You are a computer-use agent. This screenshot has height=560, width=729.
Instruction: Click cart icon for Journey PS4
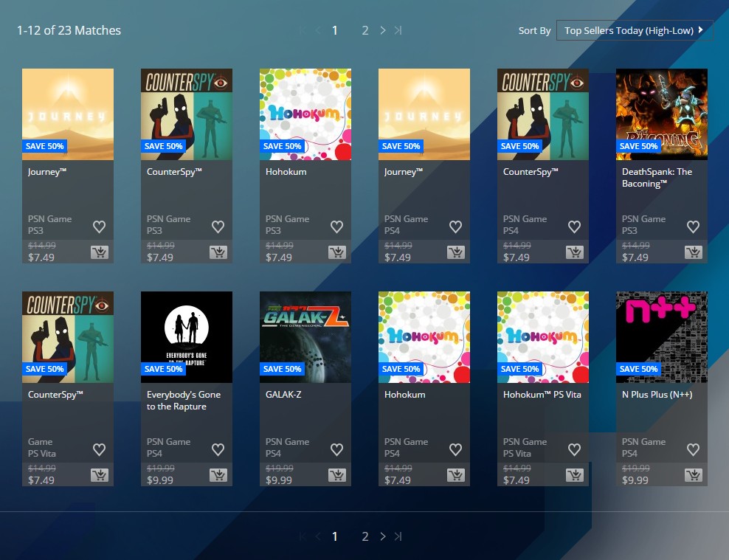[x=456, y=252]
